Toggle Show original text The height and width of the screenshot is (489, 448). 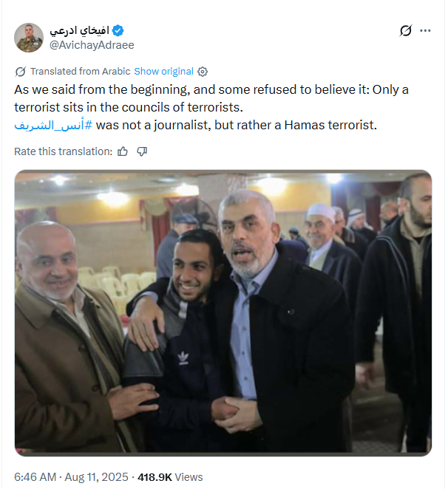pos(164,72)
